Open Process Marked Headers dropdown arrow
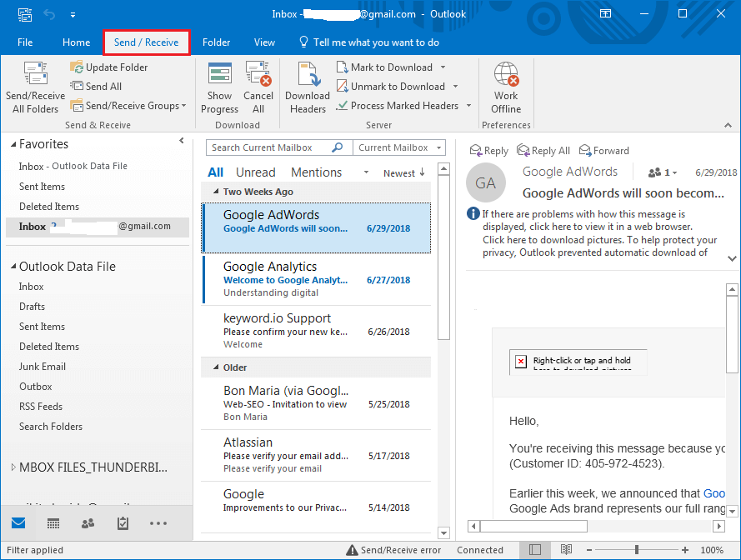The image size is (741, 560). (468, 106)
